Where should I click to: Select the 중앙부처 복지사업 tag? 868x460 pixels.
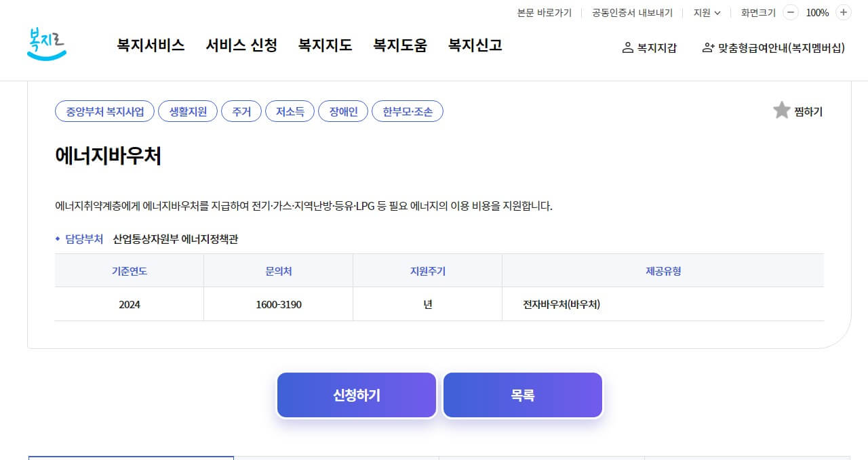click(x=104, y=111)
